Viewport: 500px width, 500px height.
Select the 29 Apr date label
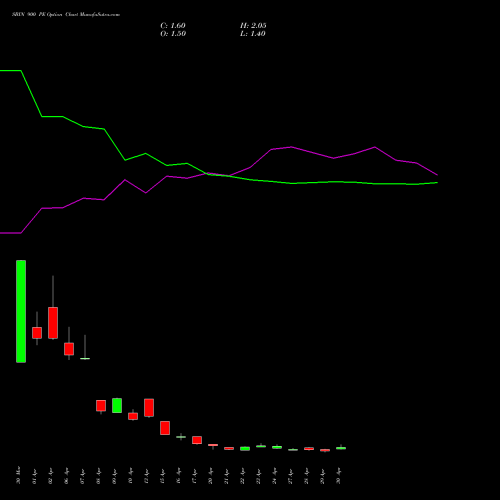pos(322,476)
